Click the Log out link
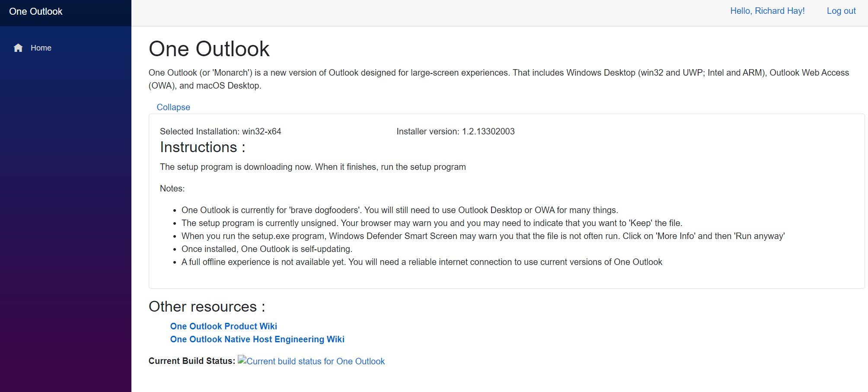The height and width of the screenshot is (392, 868). [841, 11]
